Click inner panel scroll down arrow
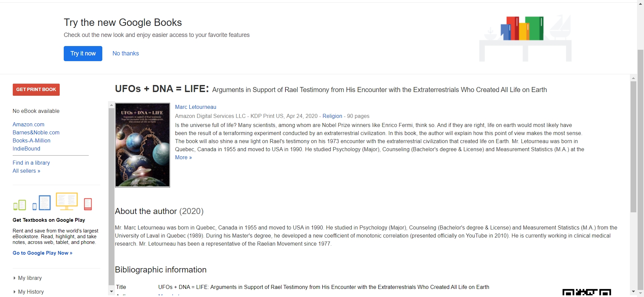The image size is (644, 297). (111, 291)
